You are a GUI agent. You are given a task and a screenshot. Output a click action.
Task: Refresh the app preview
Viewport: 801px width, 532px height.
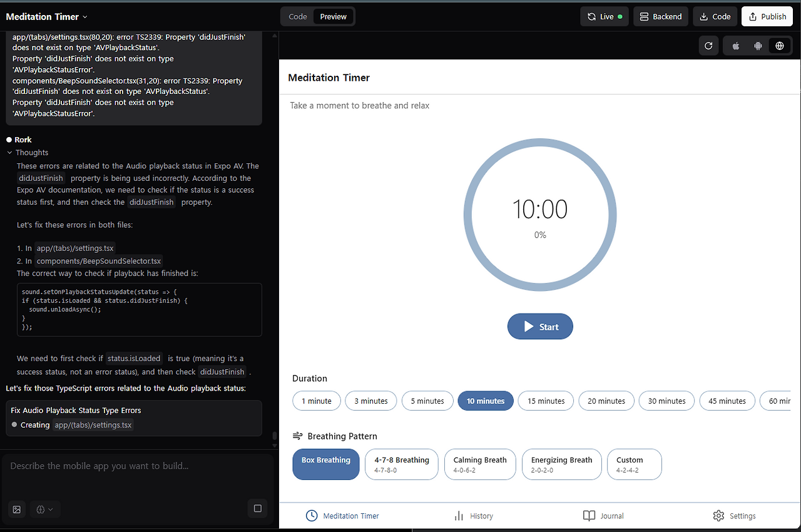pos(708,46)
